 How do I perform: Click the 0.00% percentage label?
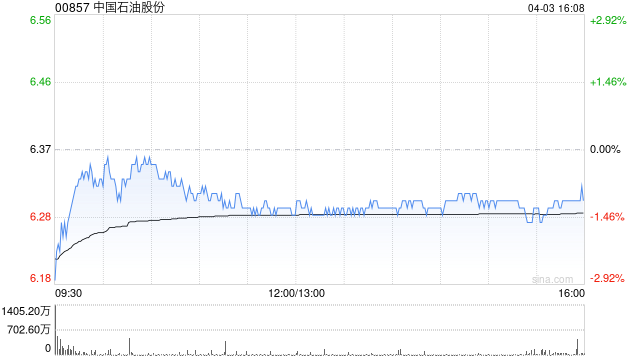click(x=605, y=149)
